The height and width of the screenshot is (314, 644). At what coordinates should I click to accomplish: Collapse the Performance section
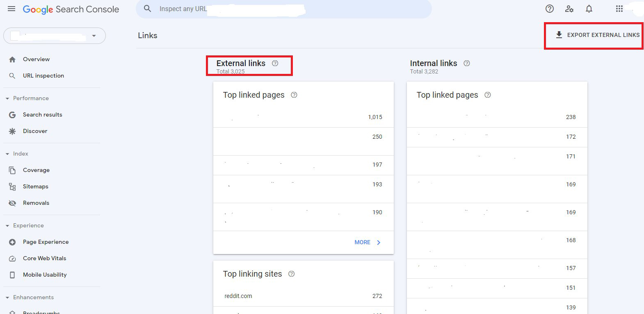7,99
